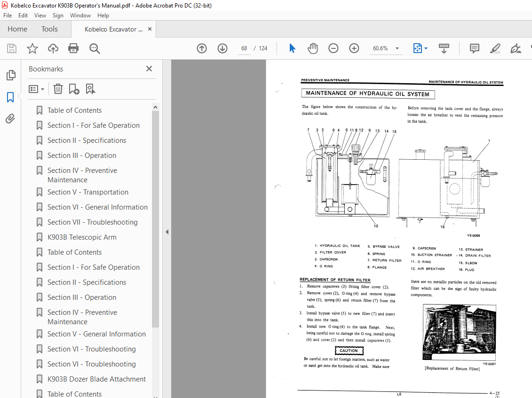Open first Section I - For Safe Operation bookmark
The height and width of the screenshot is (398, 532).
click(93, 125)
